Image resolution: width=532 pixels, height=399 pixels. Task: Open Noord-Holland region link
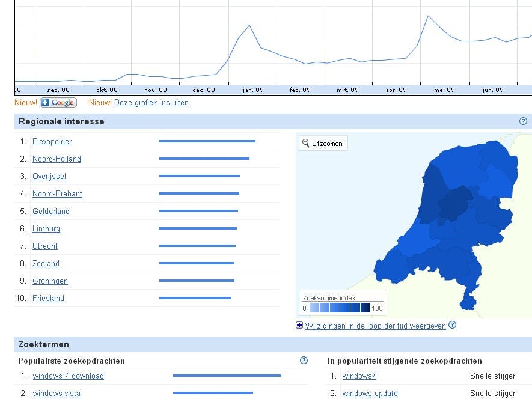[57, 159]
